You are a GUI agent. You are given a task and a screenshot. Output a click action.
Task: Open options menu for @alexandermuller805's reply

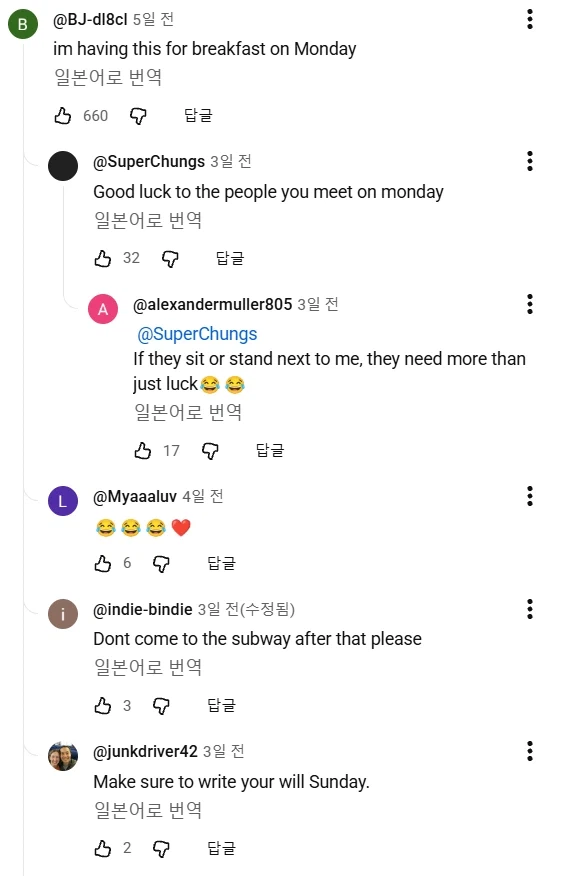pyautogui.click(x=529, y=302)
